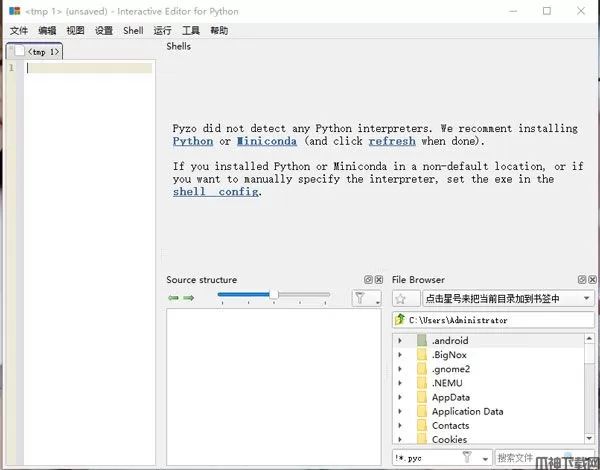Expand the Contacts folder node
600x470 pixels.
(400, 425)
